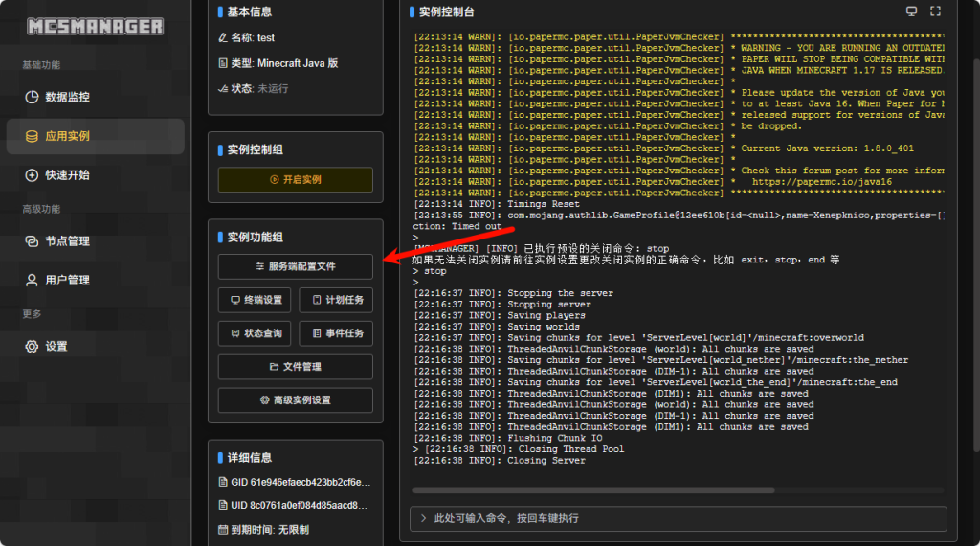980x546 pixels.
Task: Click the 用户管理 person icon
Action: tap(32, 281)
